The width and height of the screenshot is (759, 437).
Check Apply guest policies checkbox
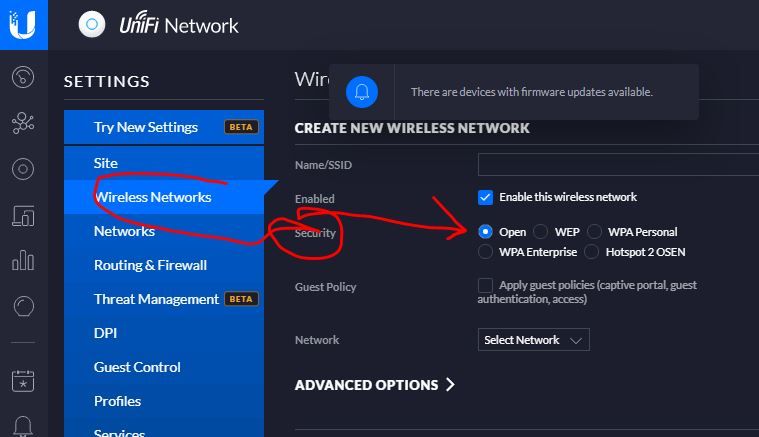coord(486,285)
